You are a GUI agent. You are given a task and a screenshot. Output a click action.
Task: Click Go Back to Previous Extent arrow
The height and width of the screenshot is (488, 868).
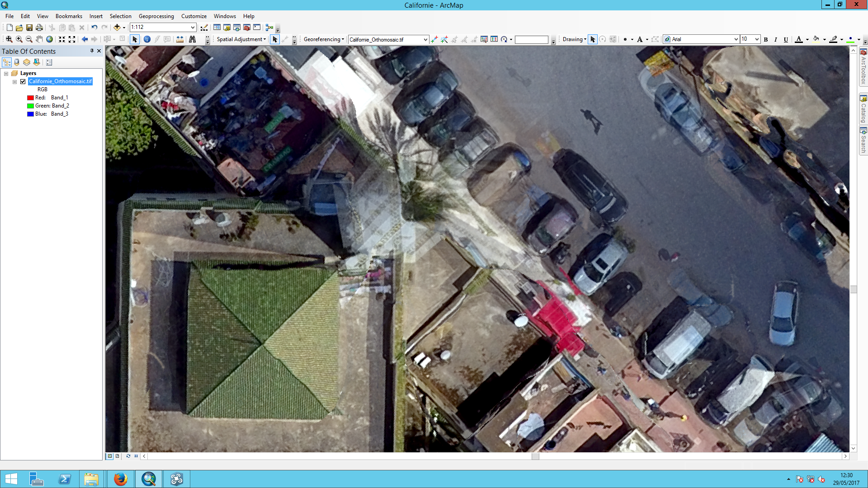click(85, 39)
